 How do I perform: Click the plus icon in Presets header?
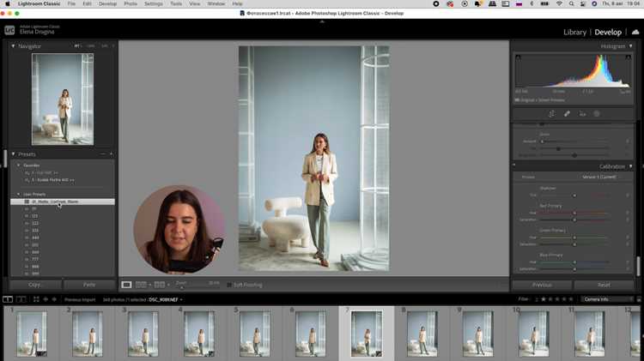pyautogui.click(x=112, y=154)
